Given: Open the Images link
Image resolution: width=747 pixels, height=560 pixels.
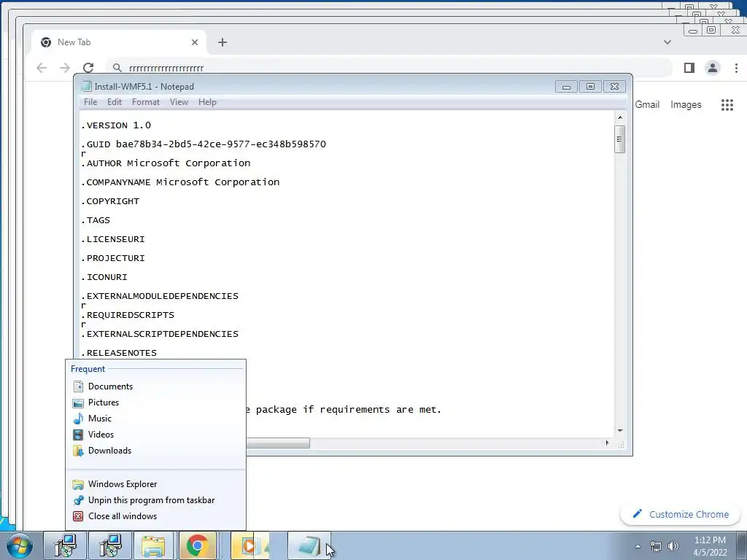Looking at the screenshot, I should tap(686, 105).
